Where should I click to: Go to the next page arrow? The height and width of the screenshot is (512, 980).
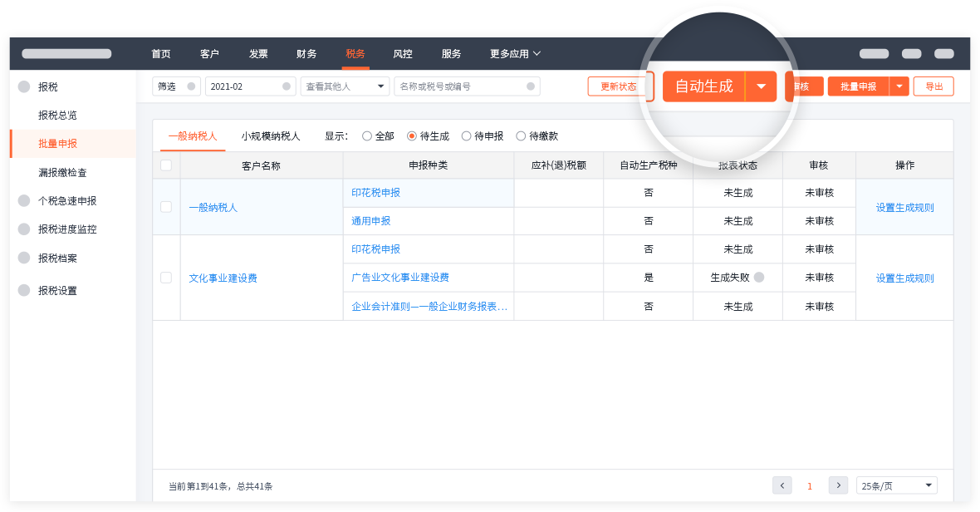[838, 485]
